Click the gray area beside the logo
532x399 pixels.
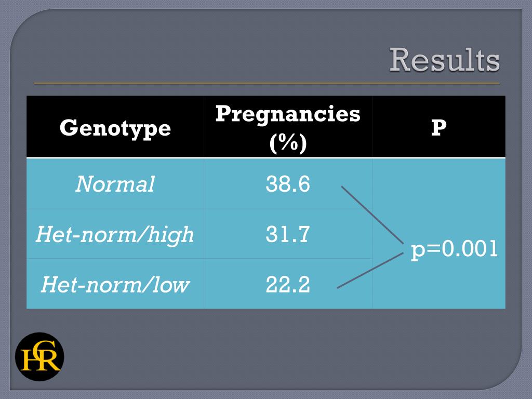click(271, 353)
